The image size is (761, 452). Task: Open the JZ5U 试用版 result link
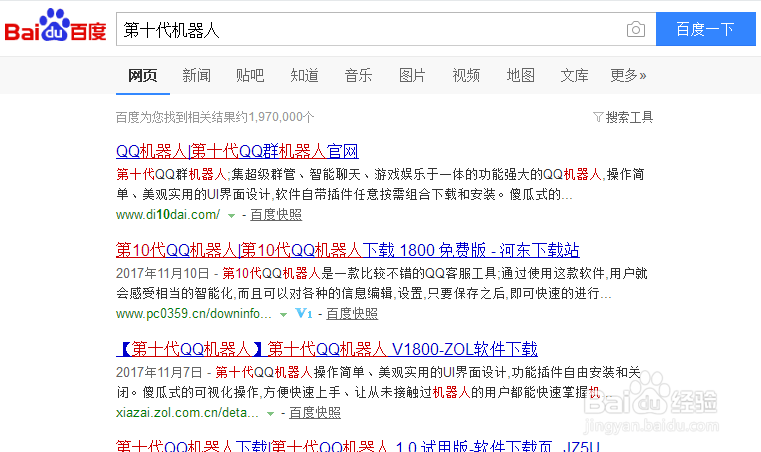358,445
